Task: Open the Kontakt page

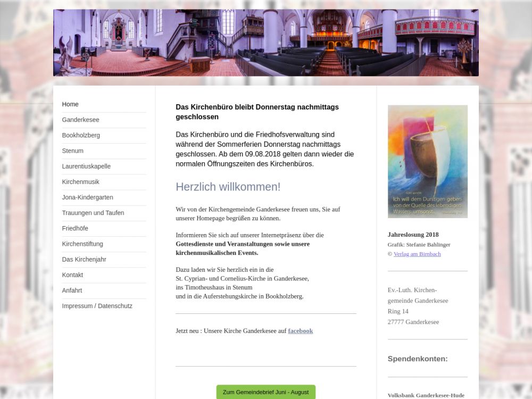Action: pos(72,275)
